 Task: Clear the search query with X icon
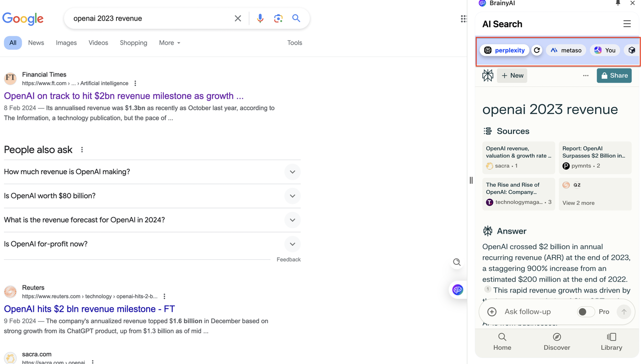[238, 19]
